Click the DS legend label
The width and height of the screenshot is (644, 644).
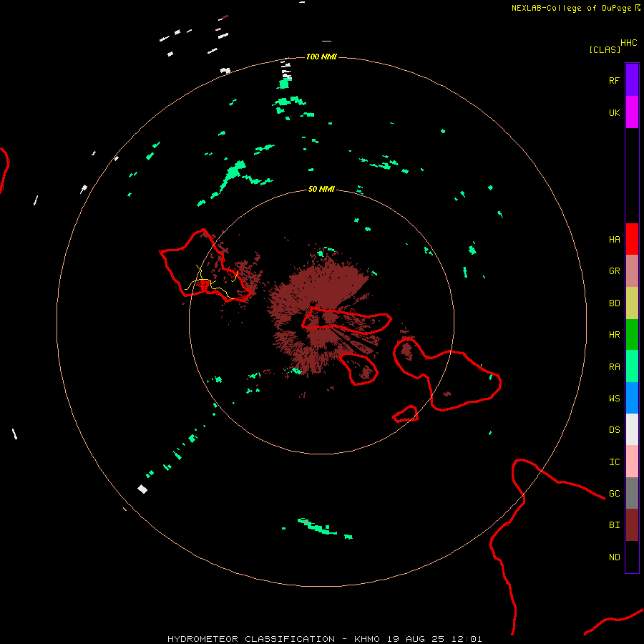tap(614, 429)
